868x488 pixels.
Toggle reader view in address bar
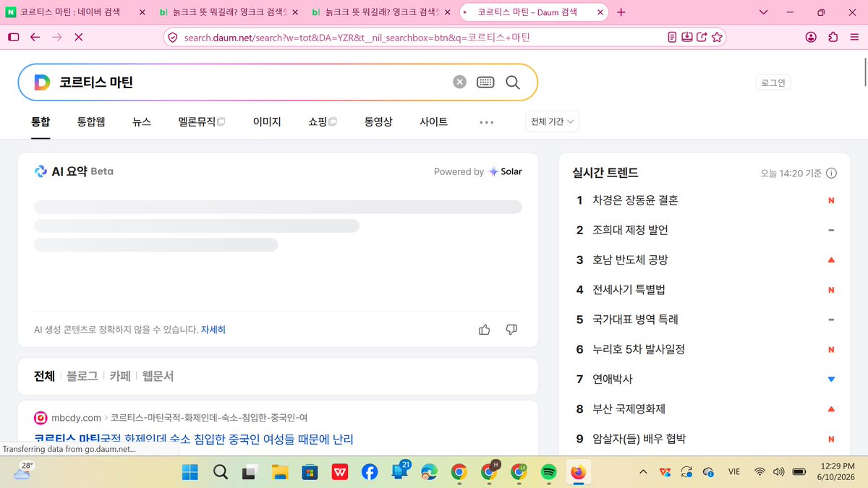673,37
